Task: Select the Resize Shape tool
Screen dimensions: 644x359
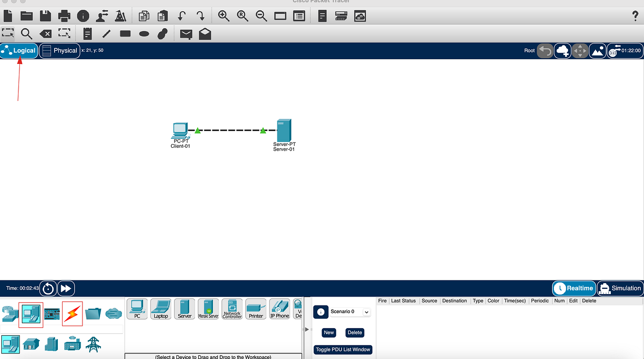Action: (64, 34)
